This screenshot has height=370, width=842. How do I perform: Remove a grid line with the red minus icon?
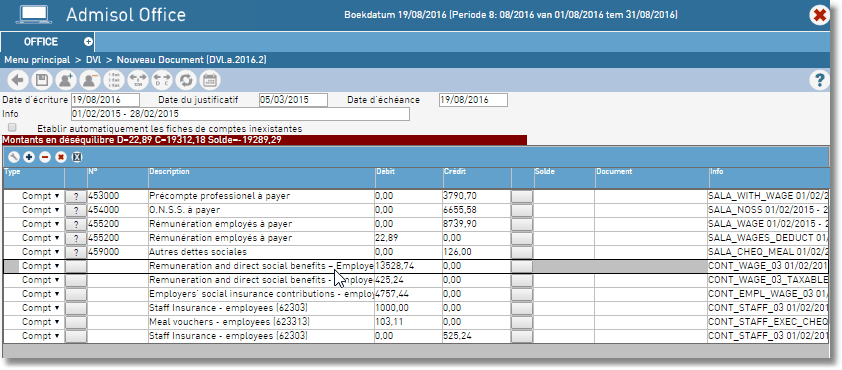tap(45, 157)
